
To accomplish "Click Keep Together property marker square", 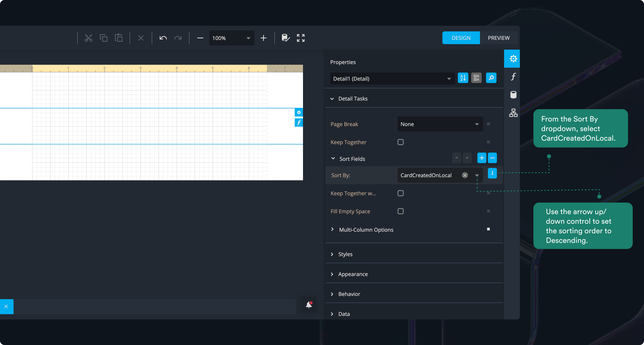I will coord(488,142).
